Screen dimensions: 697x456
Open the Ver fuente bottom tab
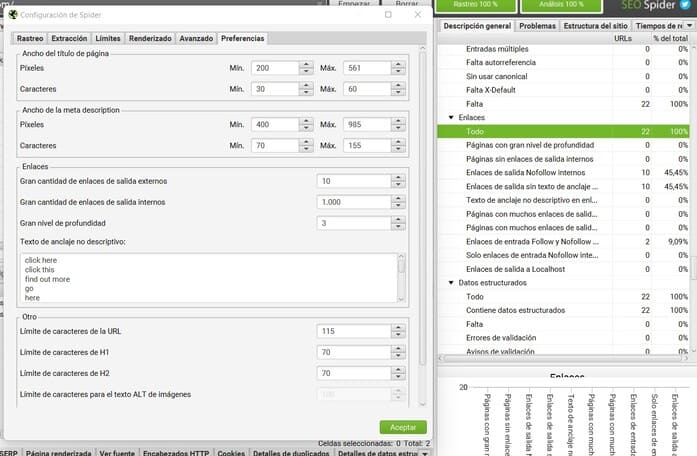point(117,453)
